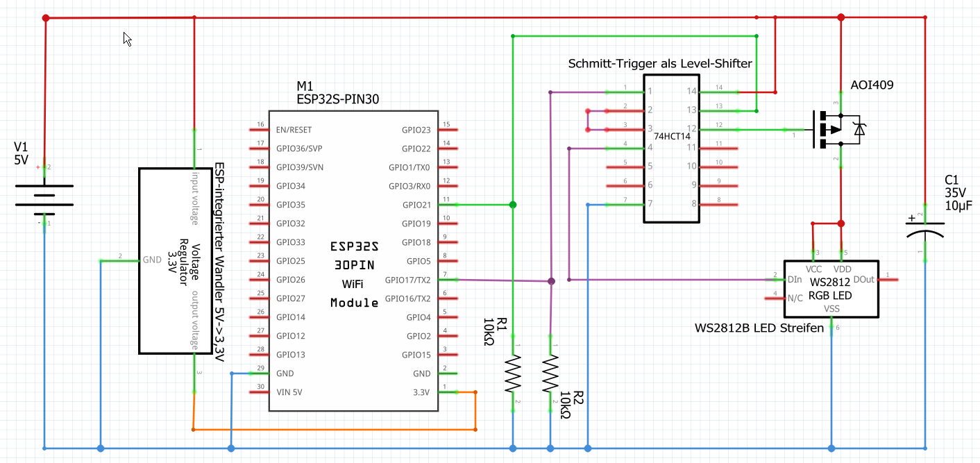
Task: Click the 'WS2812 RGB LED' component text
Action: (x=829, y=288)
